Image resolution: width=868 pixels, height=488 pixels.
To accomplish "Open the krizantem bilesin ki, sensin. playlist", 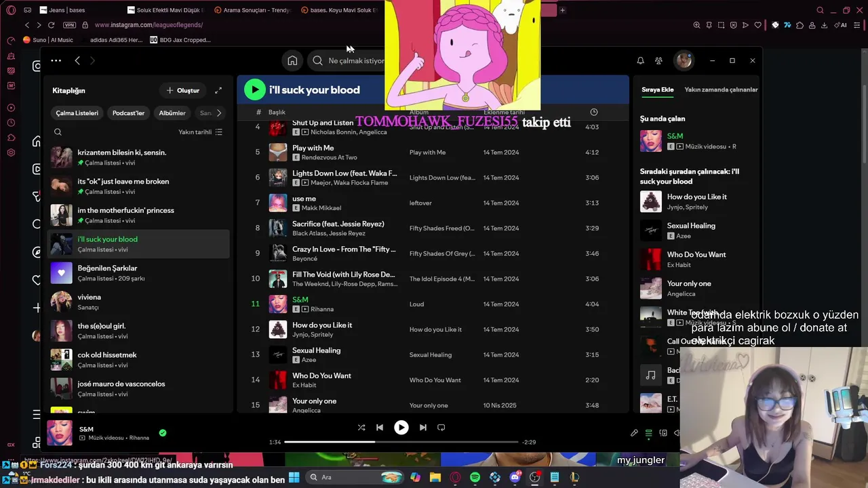I will pos(139,157).
